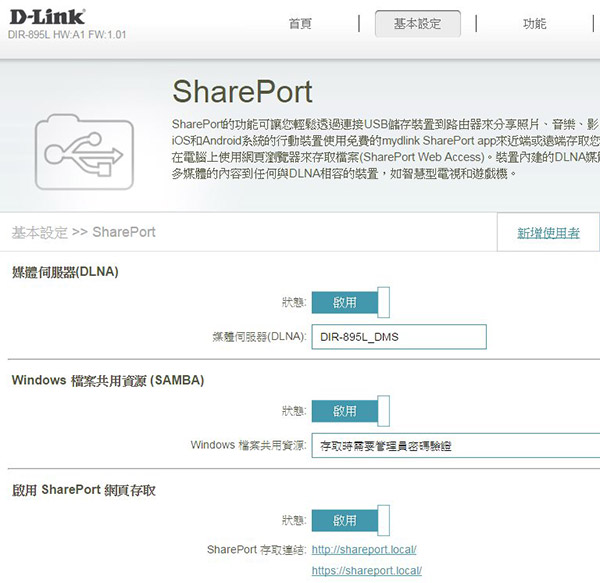The height and width of the screenshot is (583, 600).
Task: Disable the Windows 檔案共用資源 (SAMBA) status switch
Action: pos(350,411)
